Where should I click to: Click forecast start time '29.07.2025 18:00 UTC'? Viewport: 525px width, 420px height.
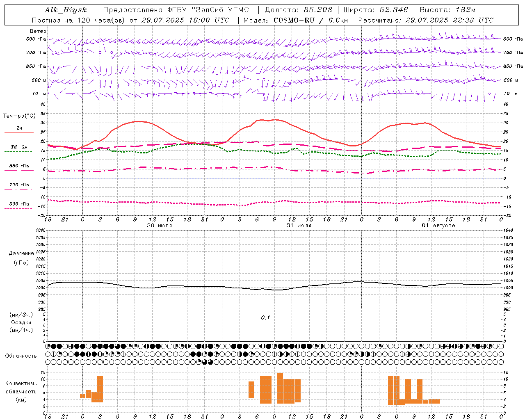click(185, 20)
